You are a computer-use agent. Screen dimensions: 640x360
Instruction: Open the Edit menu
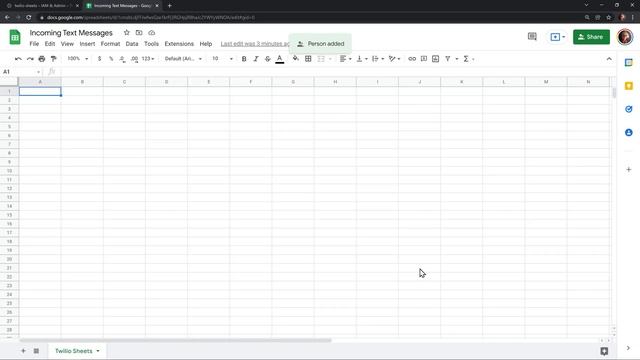(50, 44)
